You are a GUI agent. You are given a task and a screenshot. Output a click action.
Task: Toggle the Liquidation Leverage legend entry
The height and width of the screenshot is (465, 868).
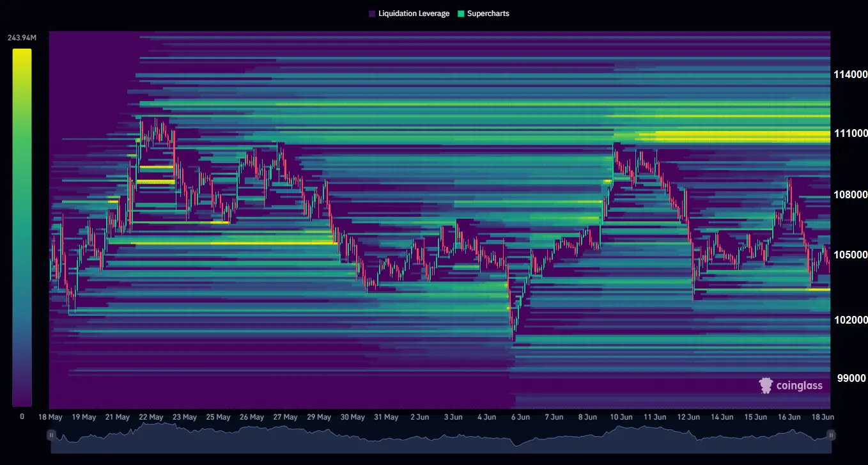[409, 13]
